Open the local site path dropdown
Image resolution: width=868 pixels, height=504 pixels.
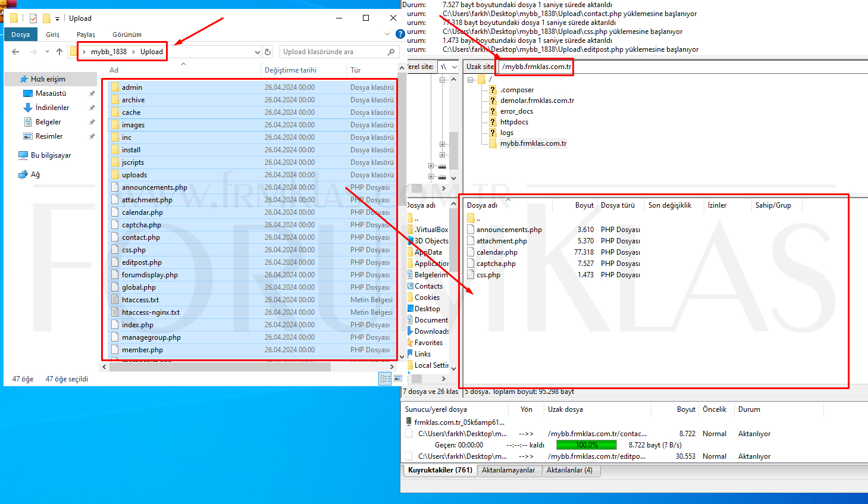pyautogui.click(x=453, y=67)
